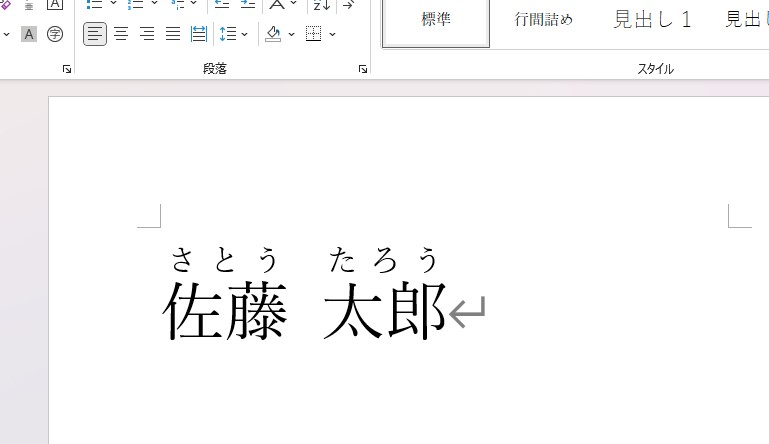The height and width of the screenshot is (444, 769).
Task: Apply paragraph shading with paint bucket
Action: pyautogui.click(x=273, y=34)
